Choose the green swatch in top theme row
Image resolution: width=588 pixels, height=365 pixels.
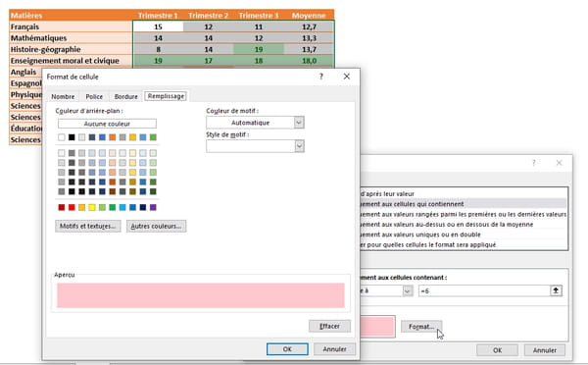point(153,137)
